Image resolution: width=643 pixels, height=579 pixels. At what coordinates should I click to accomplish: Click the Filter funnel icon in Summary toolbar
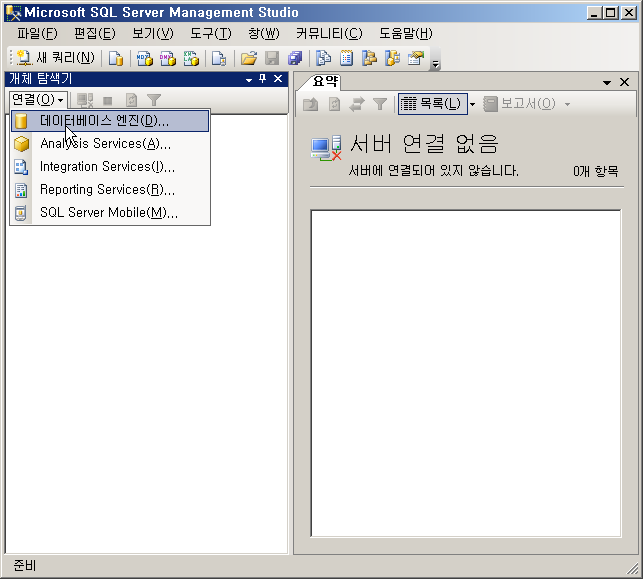[x=380, y=104]
